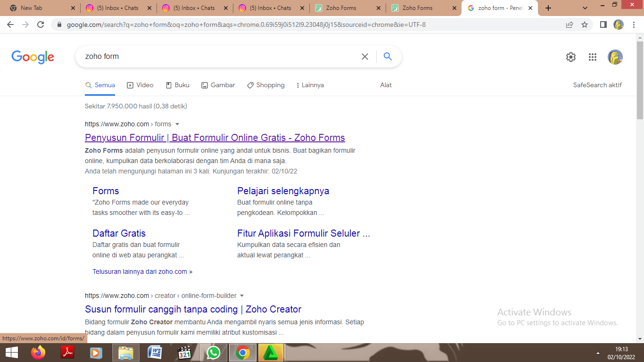Show hidden system tray icons
This screenshot has height=362, width=644.
[x=598, y=353]
